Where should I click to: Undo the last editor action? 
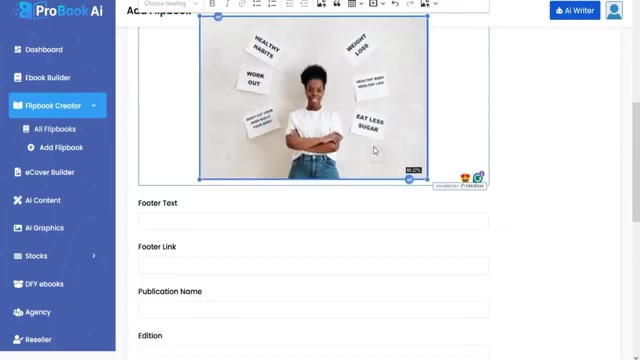pyautogui.click(x=395, y=4)
